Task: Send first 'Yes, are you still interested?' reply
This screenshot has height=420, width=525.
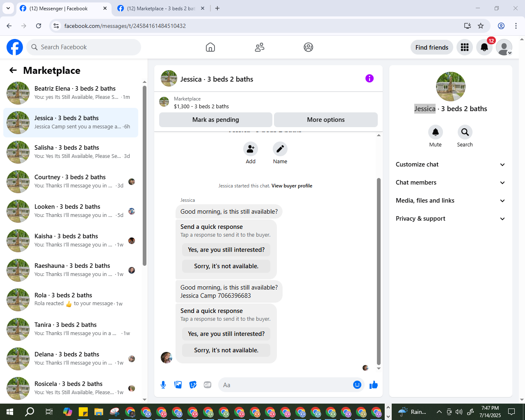Action: 226,250
